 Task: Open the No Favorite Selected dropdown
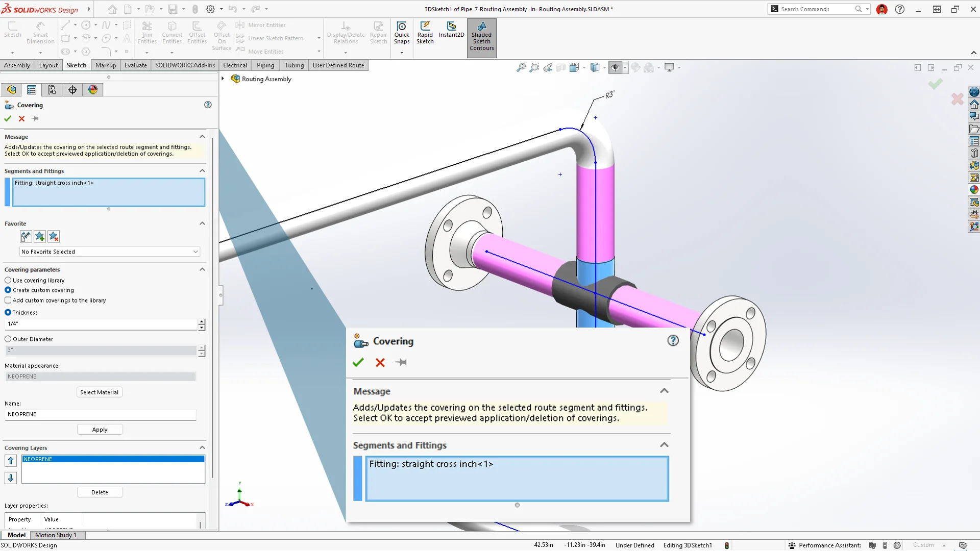tap(110, 252)
